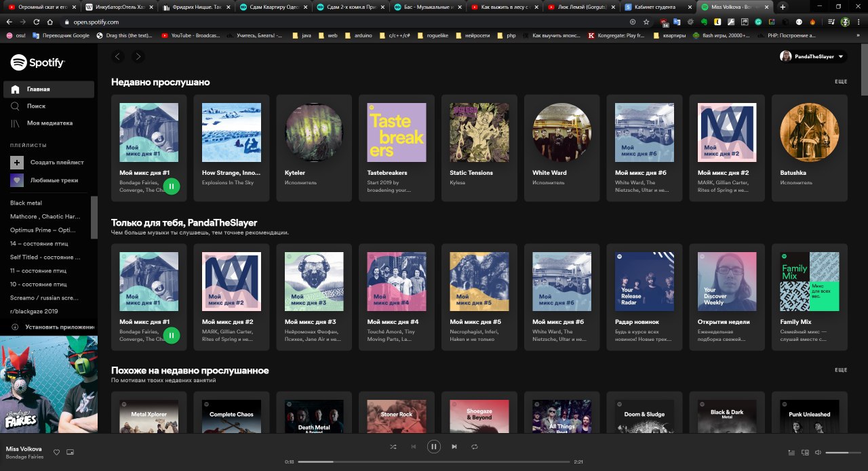This screenshot has width=868, height=471.
Task: Bookmark this page with the star icon
Action: point(646,22)
